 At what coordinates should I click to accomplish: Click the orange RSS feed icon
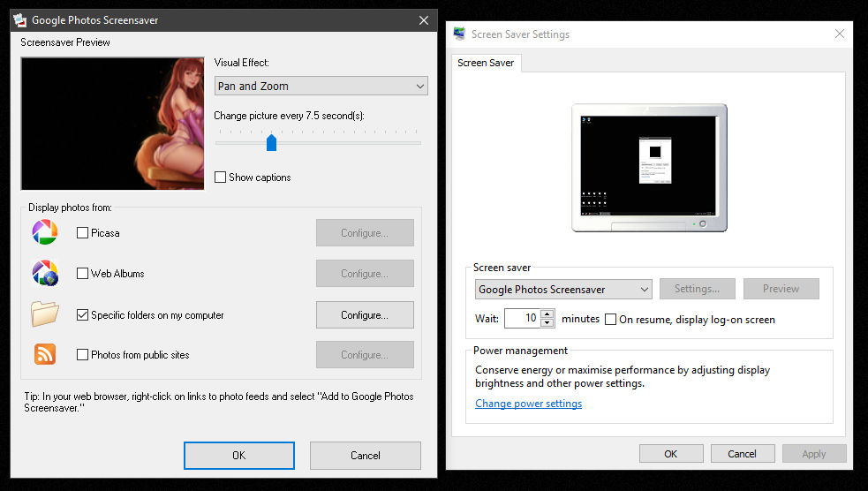(45, 354)
